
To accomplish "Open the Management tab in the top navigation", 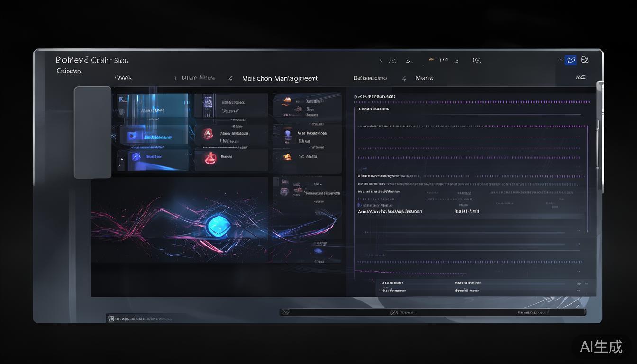I will pyautogui.click(x=280, y=79).
